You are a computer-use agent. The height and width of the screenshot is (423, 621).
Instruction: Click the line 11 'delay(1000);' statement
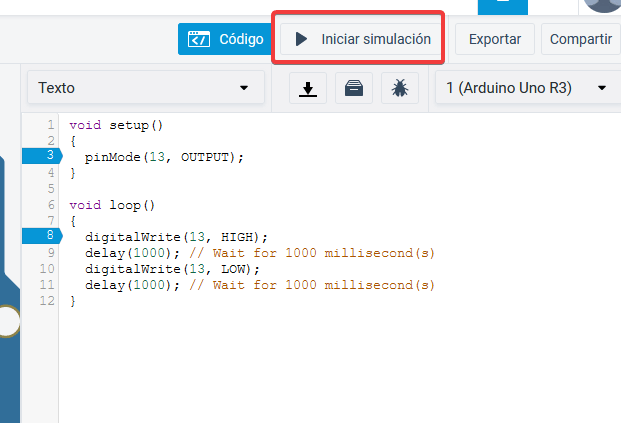tap(132, 285)
